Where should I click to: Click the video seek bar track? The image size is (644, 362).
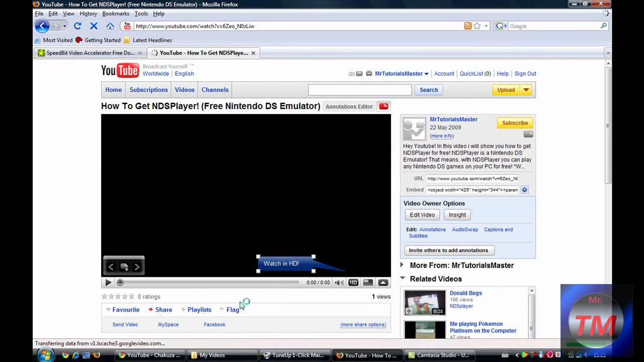pyautogui.click(x=209, y=283)
